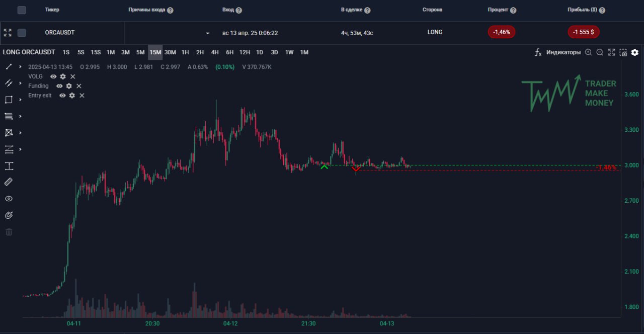Expand line tool options arrow
Screen dimensions: 644x334
[x=20, y=66]
